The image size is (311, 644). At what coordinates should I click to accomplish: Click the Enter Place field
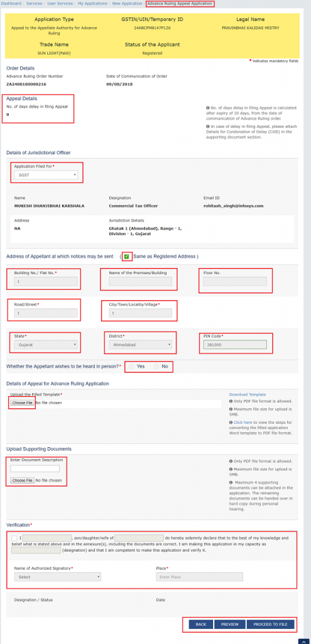pyautogui.click(x=199, y=577)
